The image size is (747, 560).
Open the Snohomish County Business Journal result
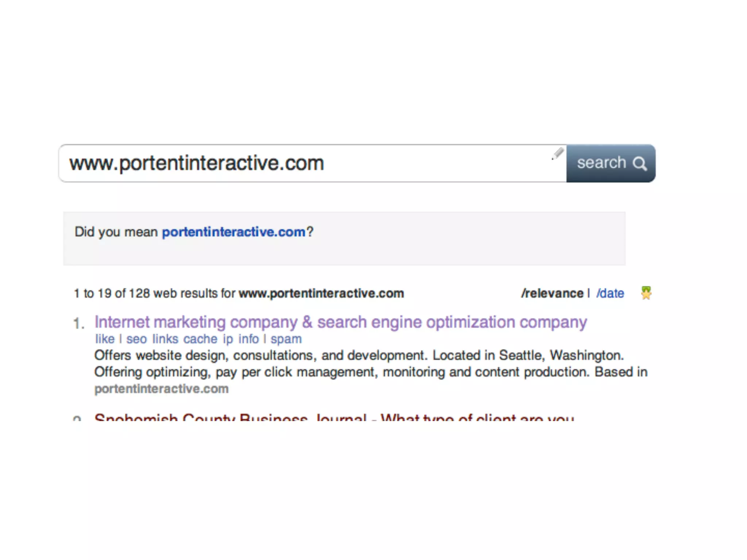coord(334,417)
